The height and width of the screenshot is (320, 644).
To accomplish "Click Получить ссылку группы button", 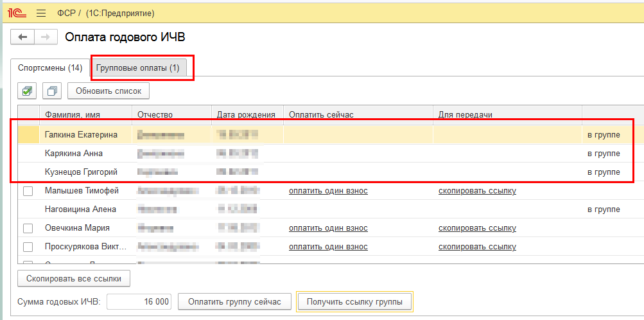I will [x=354, y=301].
